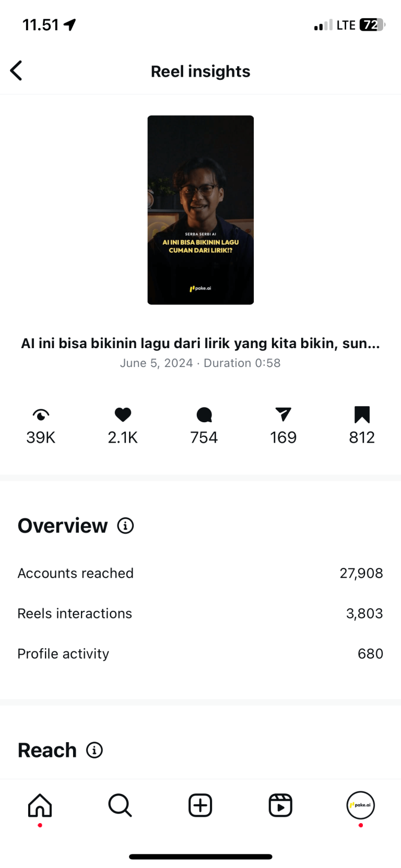Tap the likes heart icon
401x868 pixels.
tap(123, 415)
